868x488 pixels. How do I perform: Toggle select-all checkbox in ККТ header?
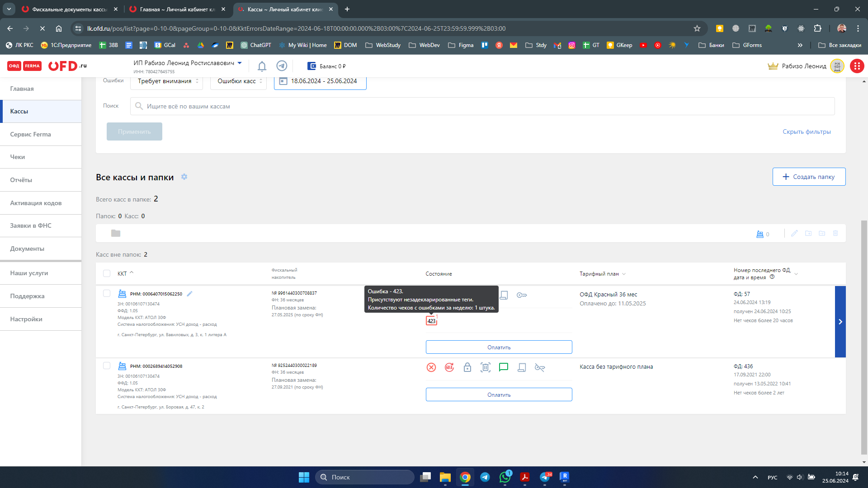coord(107,273)
